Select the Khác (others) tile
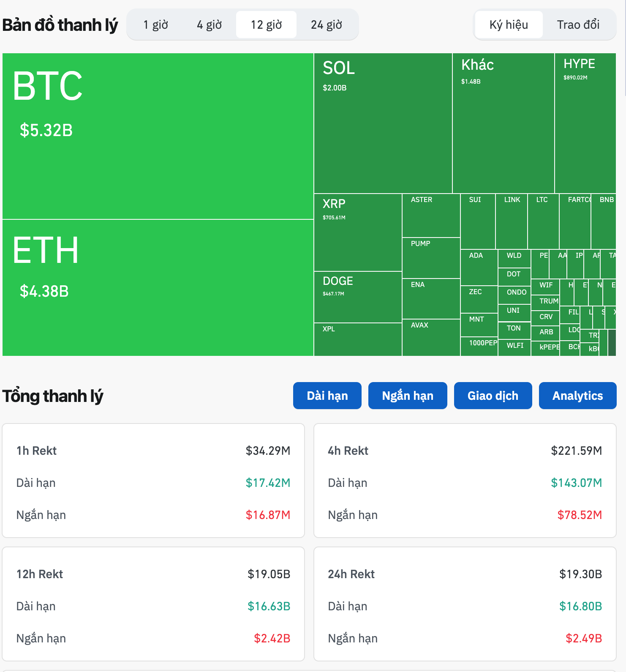Screen dimensions: 626x672 [503, 123]
